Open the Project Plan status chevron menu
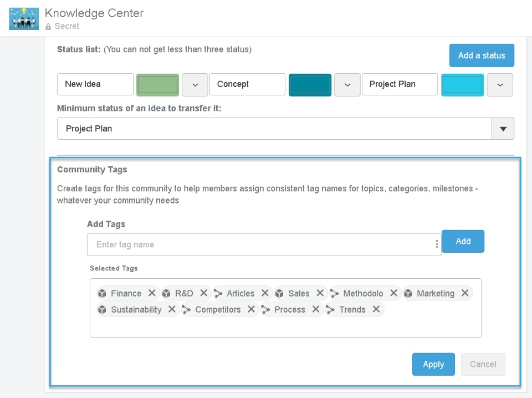 [500, 85]
